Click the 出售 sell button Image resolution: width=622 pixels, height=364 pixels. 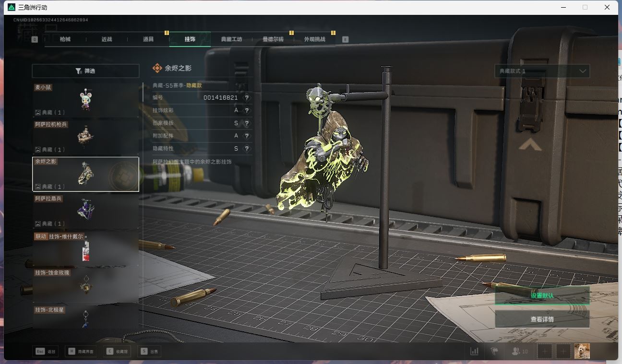[x=149, y=352]
